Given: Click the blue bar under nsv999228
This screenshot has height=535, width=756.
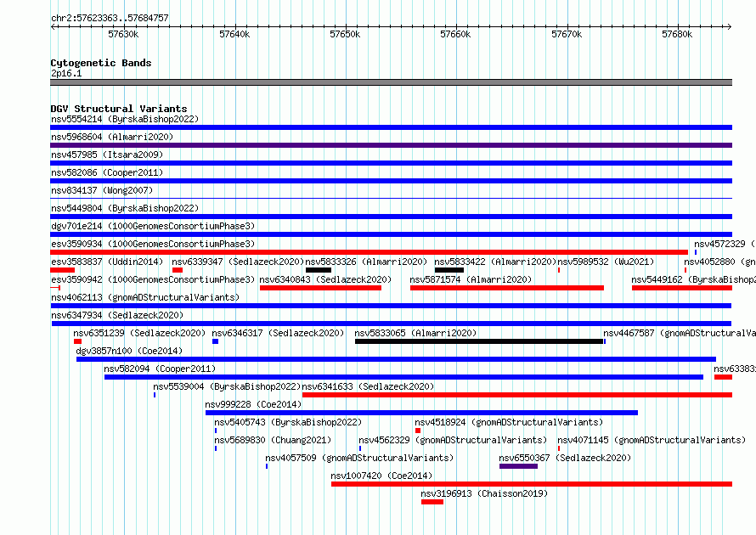Looking at the screenshot, I should (421, 413).
